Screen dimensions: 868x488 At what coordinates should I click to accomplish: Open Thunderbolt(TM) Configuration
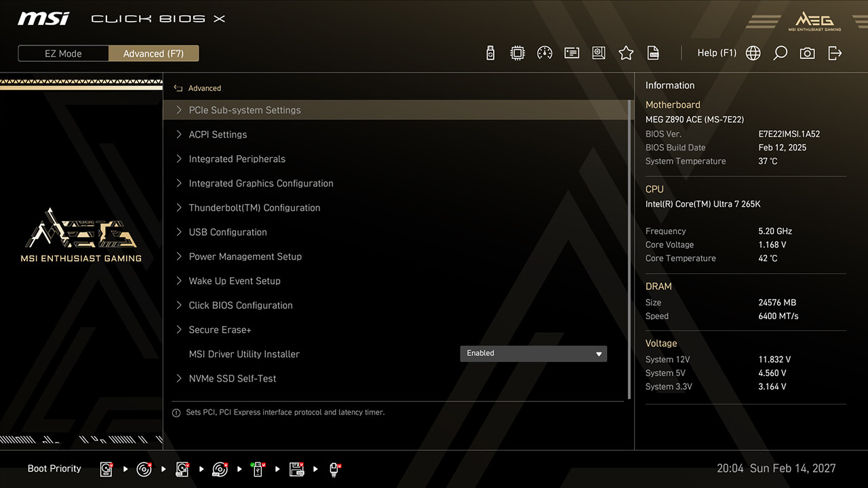click(x=254, y=207)
